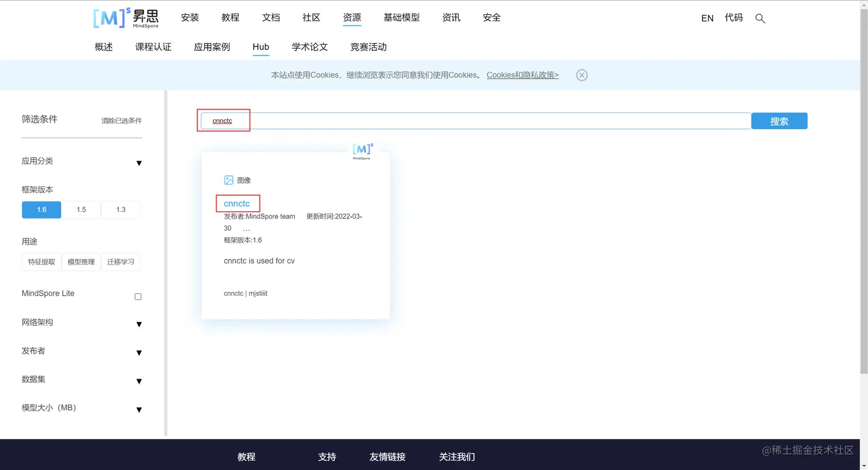Open the 资讯 menu

tap(451, 18)
